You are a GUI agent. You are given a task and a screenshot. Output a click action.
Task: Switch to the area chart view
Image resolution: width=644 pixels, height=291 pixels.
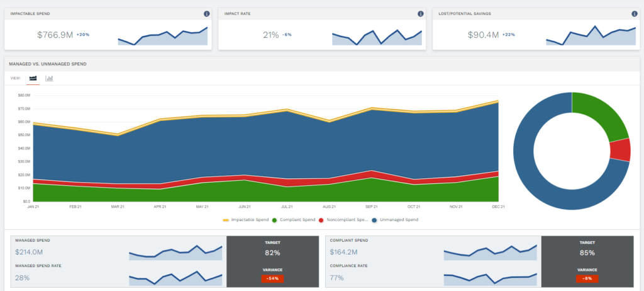coord(33,78)
